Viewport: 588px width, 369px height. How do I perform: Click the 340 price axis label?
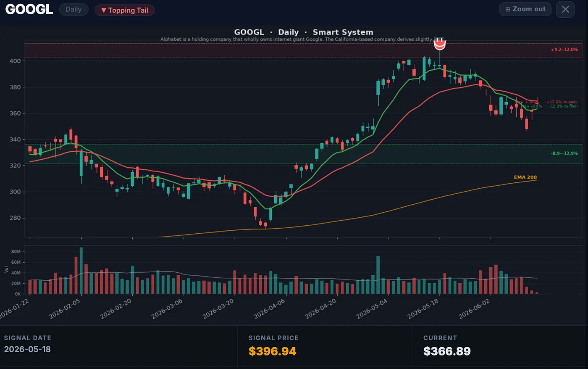click(x=15, y=140)
